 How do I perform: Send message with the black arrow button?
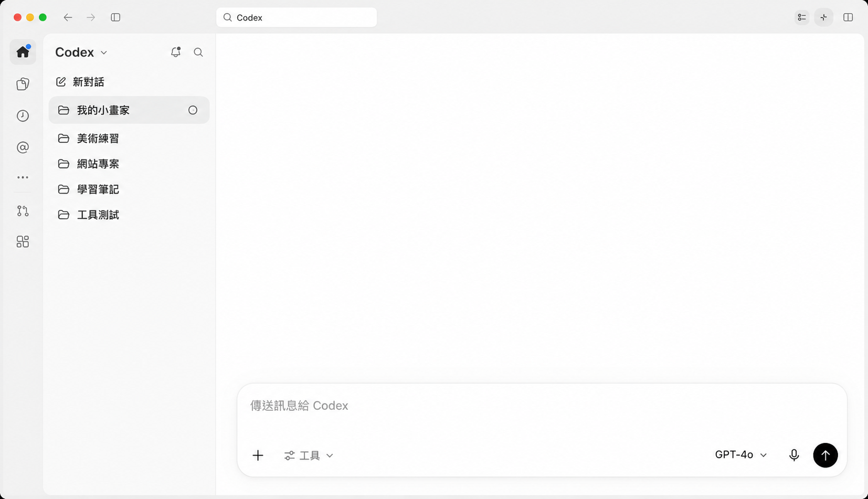coord(825,455)
